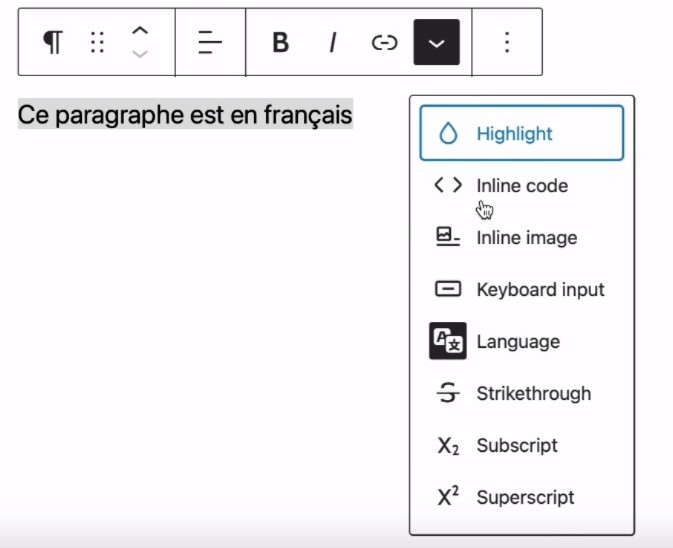Open the block options three-dot menu
Screen dimensions: 673x548
click(507, 42)
